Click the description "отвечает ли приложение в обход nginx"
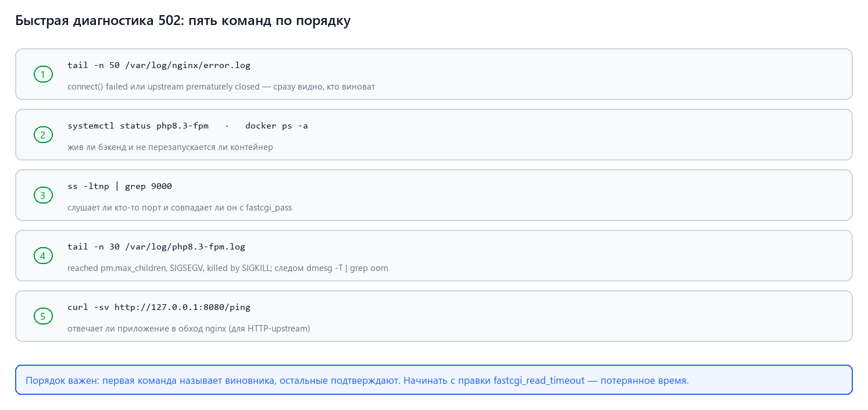Screen dimensions: 868x410 189,329
